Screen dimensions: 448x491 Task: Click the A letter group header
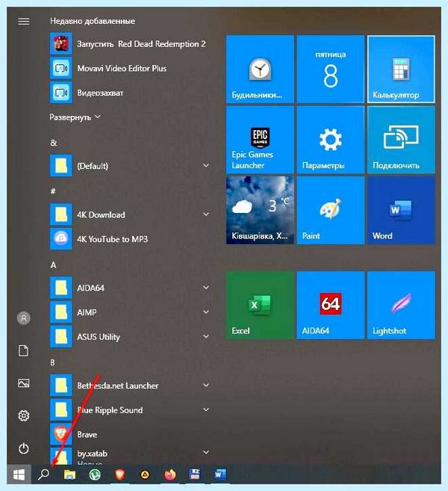pos(53,265)
